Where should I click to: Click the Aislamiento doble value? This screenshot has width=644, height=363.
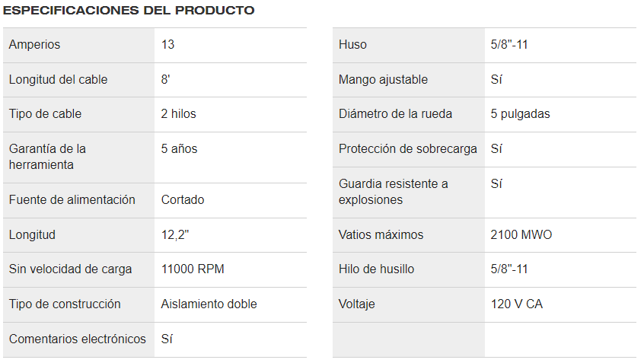point(209,304)
